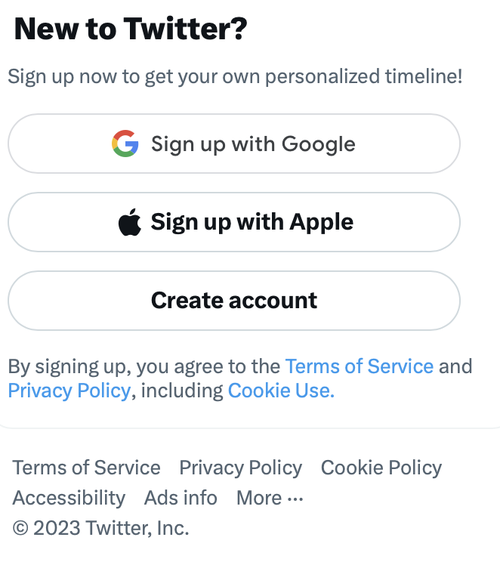Click the 2023 Twitter, Inc. copyright text

tap(111, 528)
